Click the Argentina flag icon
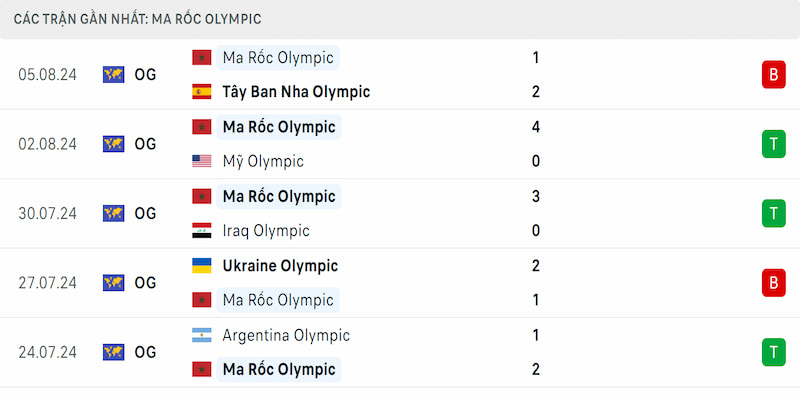The image size is (800, 400). click(x=202, y=335)
